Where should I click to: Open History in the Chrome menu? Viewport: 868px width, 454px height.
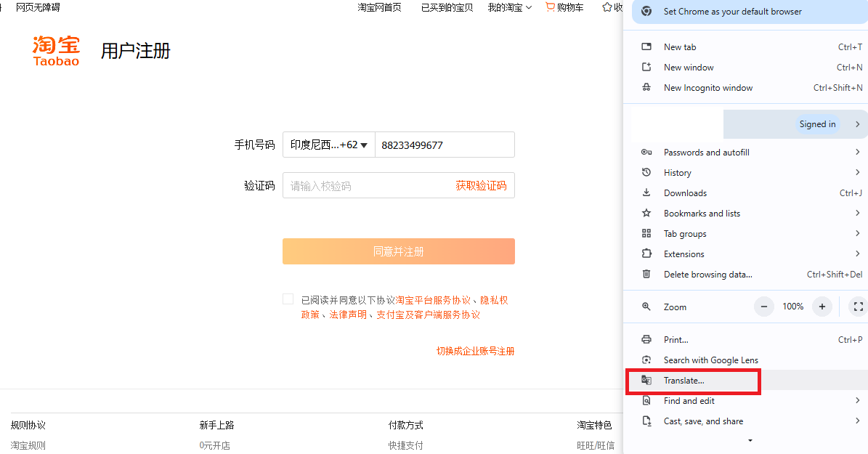(677, 172)
